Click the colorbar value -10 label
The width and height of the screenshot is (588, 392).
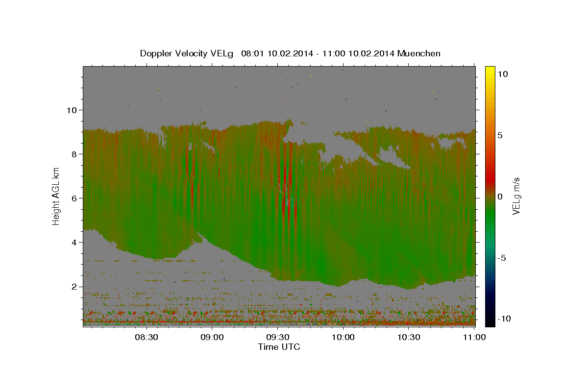pyautogui.click(x=504, y=318)
